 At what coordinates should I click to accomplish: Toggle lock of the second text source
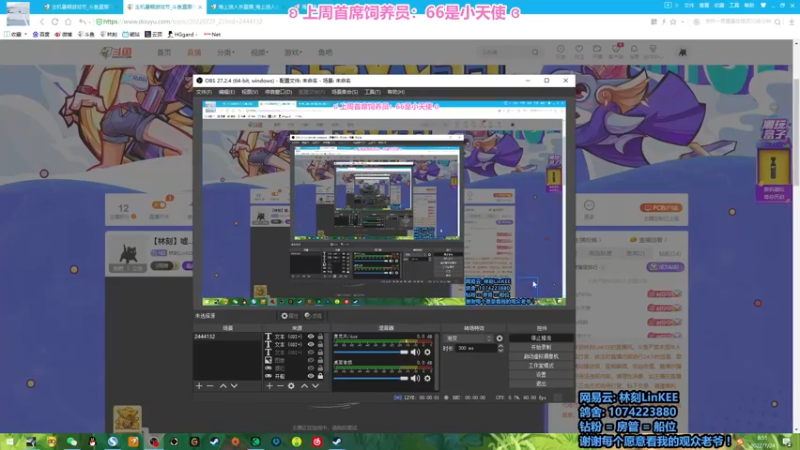[x=320, y=344]
